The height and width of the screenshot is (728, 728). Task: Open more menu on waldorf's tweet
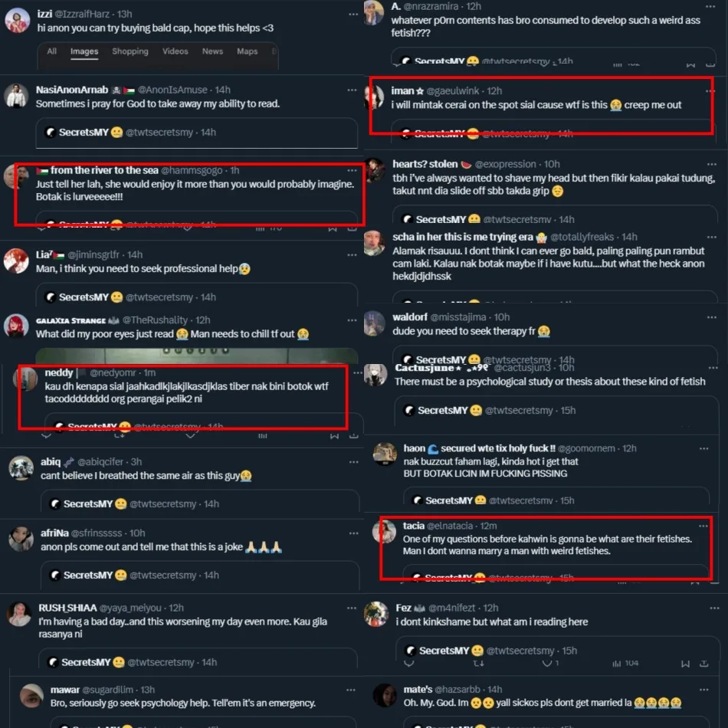(712, 317)
